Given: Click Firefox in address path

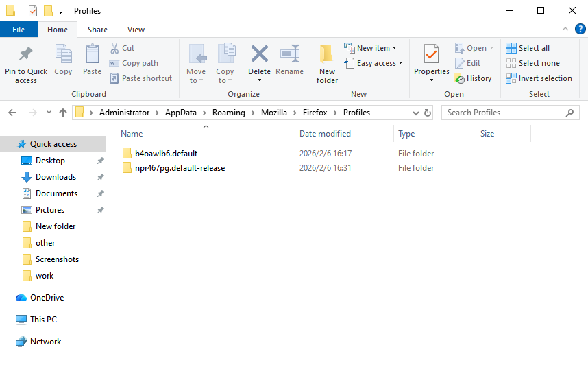Looking at the screenshot, I should (315, 113).
